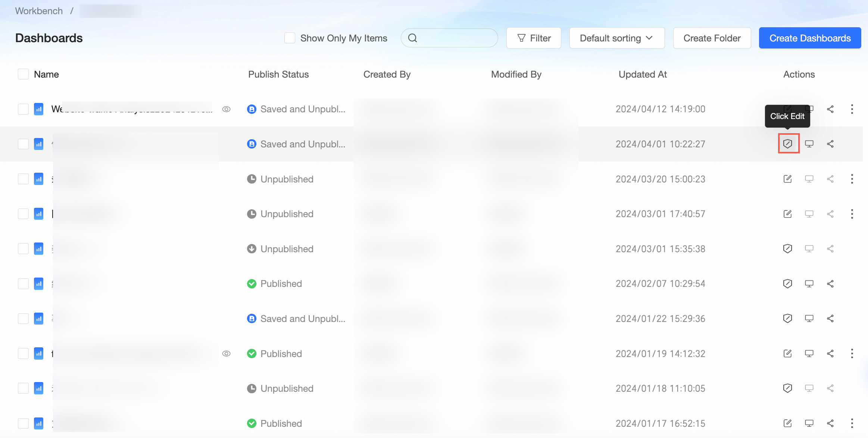Viewport: 868px width, 438px height.
Task: Click share icon on 2024/04/12 14:19:00 row
Action: [x=830, y=109]
